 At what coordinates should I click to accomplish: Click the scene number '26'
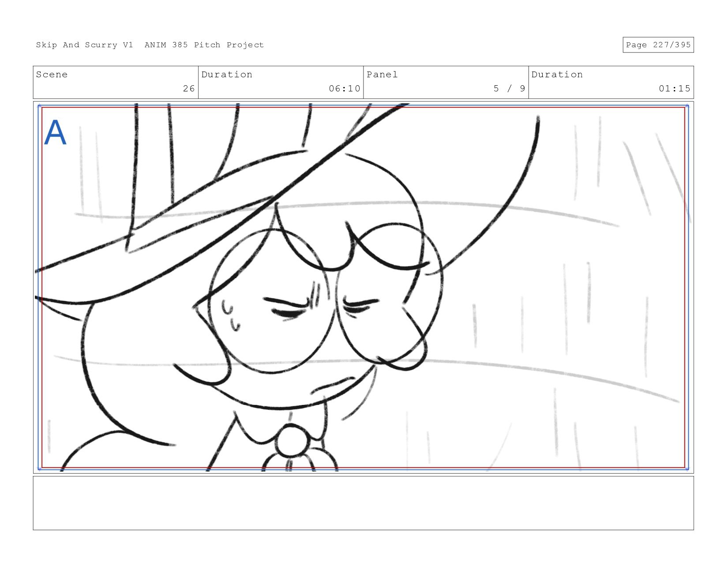[x=189, y=89]
